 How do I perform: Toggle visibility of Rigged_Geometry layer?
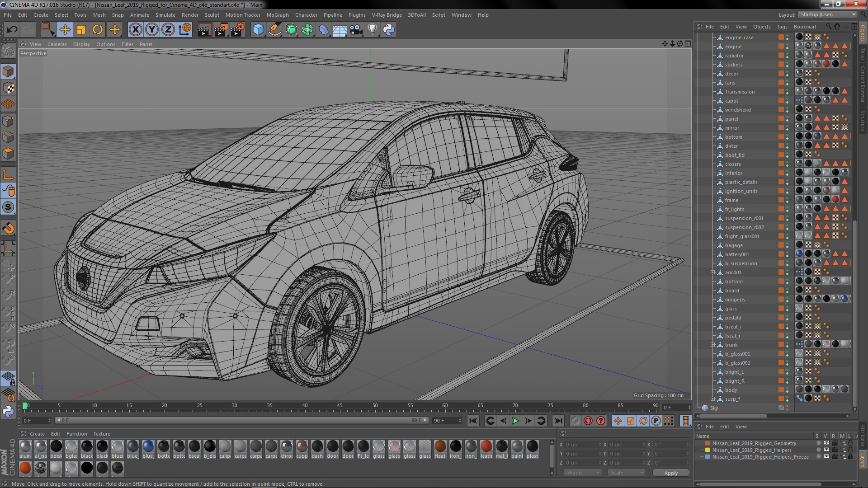click(826, 443)
